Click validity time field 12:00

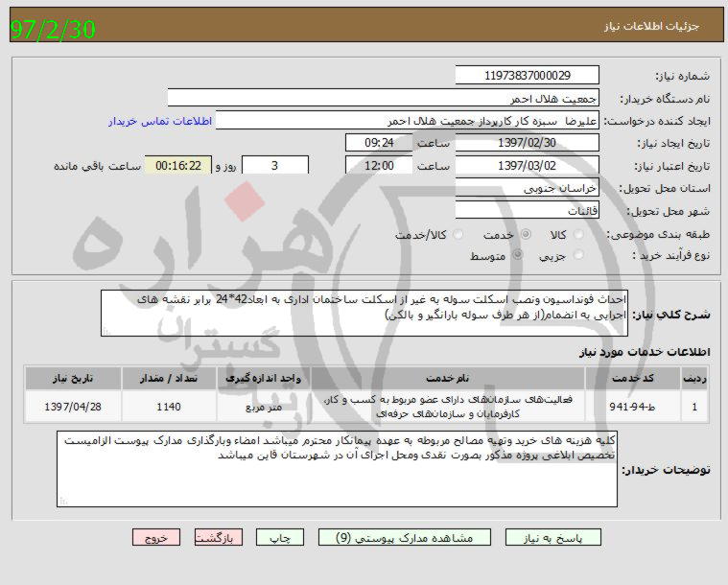(379, 165)
